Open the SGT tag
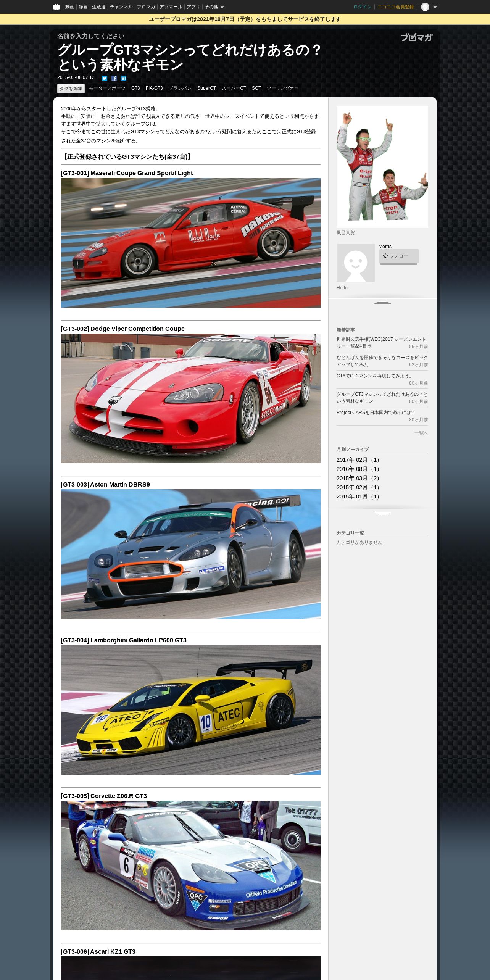490x980 pixels. 256,88
